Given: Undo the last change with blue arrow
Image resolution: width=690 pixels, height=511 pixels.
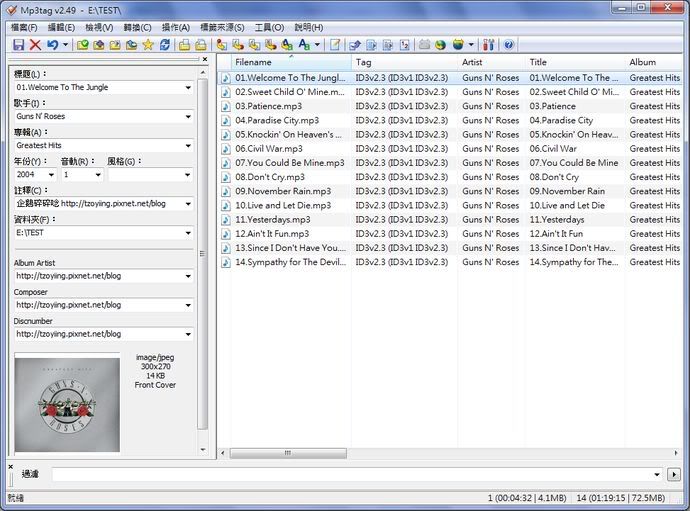Looking at the screenshot, I should (x=52, y=44).
